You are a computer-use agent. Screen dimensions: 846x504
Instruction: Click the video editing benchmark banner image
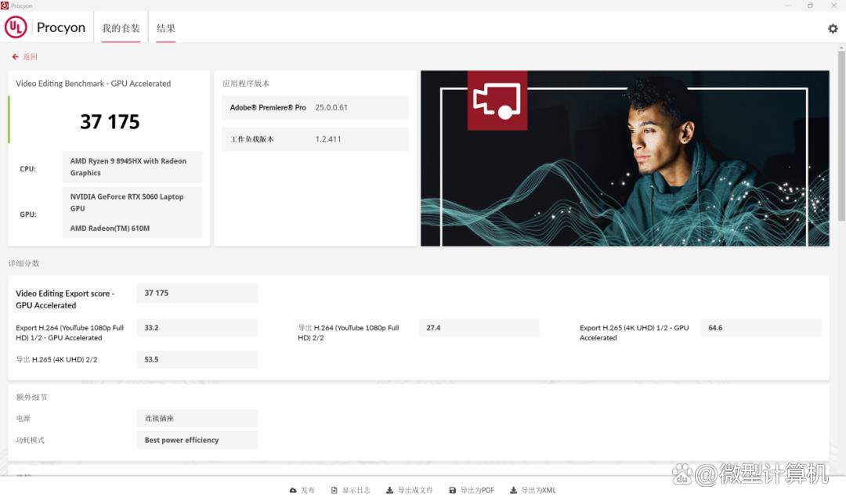[x=624, y=158]
